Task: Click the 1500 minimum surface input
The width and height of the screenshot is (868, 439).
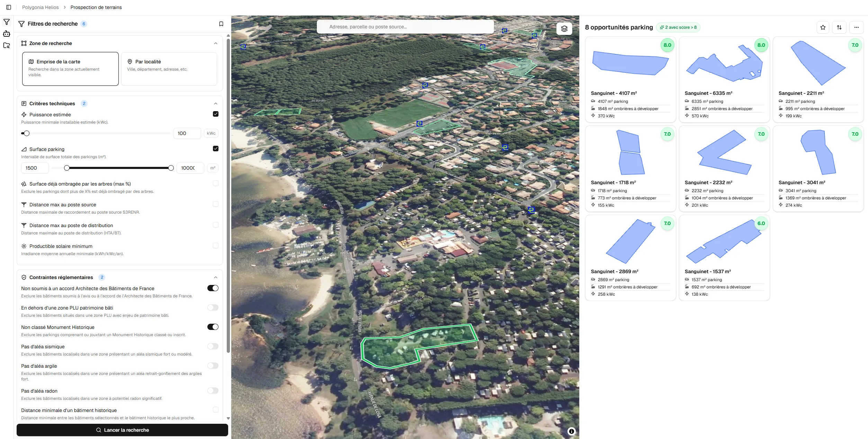Action: (35, 168)
